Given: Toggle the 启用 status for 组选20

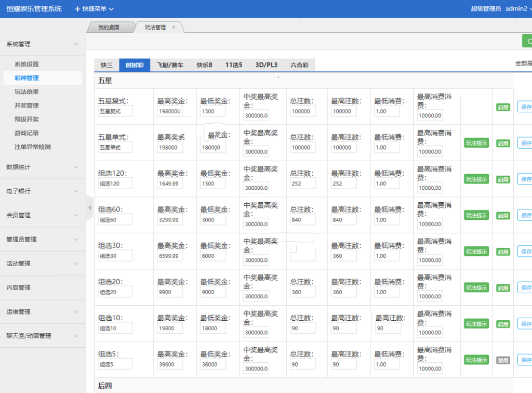Looking at the screenshot, I should [503, 288].
